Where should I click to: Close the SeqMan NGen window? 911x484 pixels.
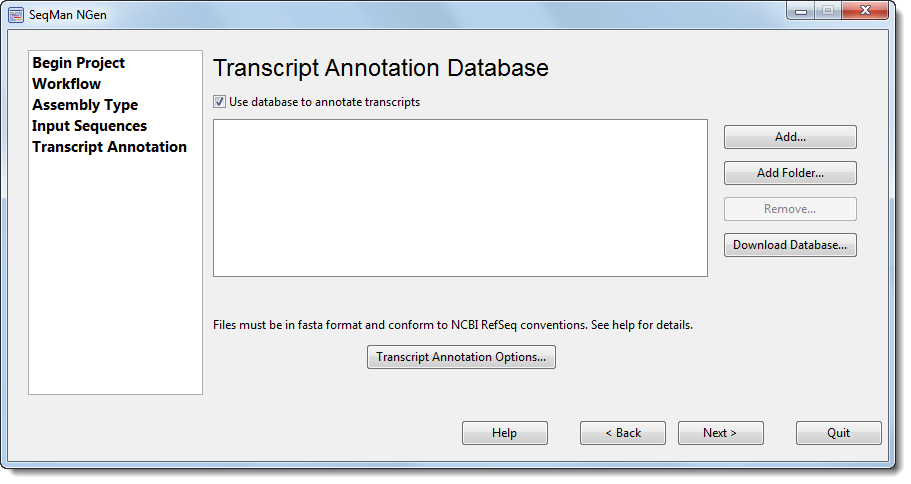coord(866,10)
